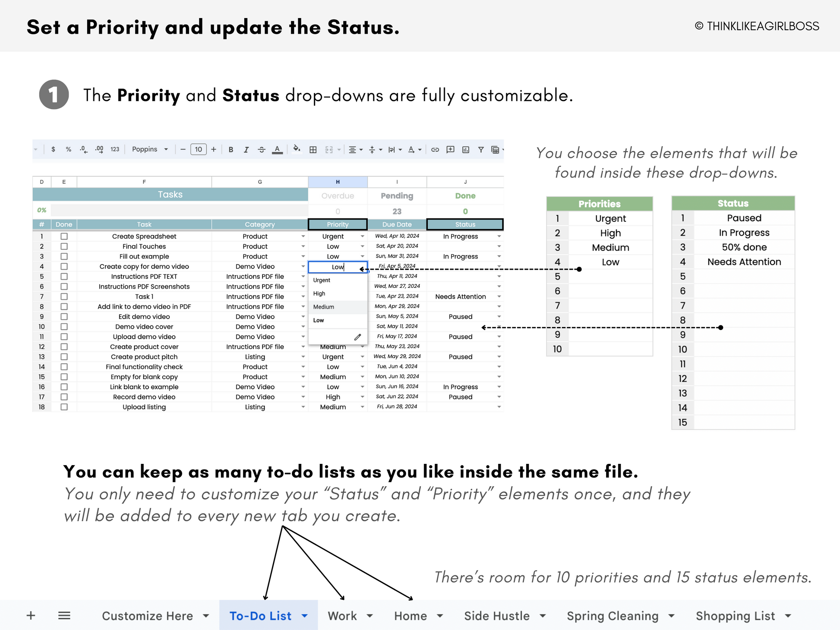
Task: Click the insert comment icon
Action: click(x=450, y=150)
